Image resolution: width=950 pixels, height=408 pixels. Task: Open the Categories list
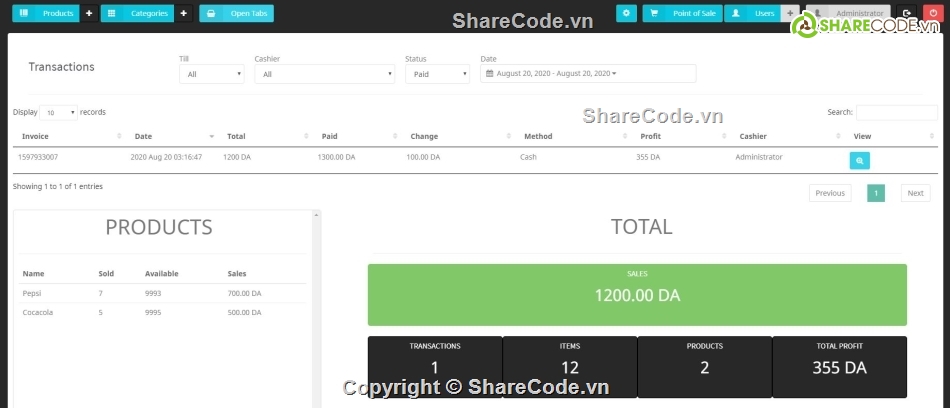tap(138, 13)
